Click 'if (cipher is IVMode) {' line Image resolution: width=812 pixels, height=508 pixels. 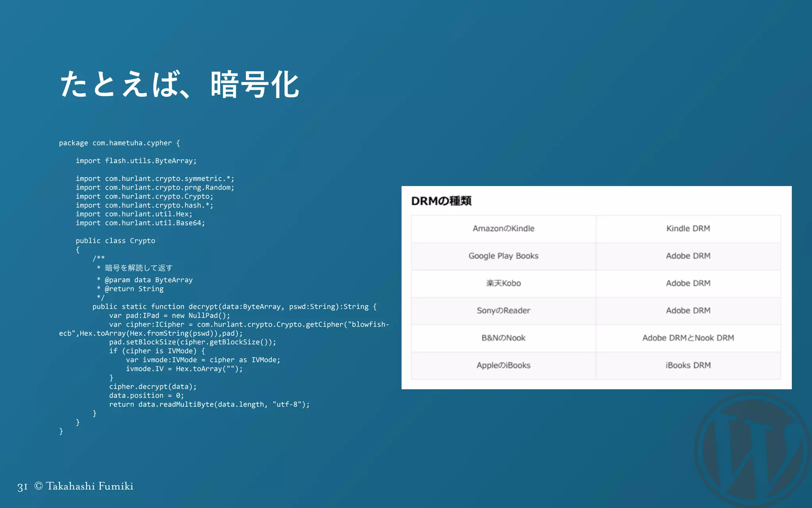[157, 351]
